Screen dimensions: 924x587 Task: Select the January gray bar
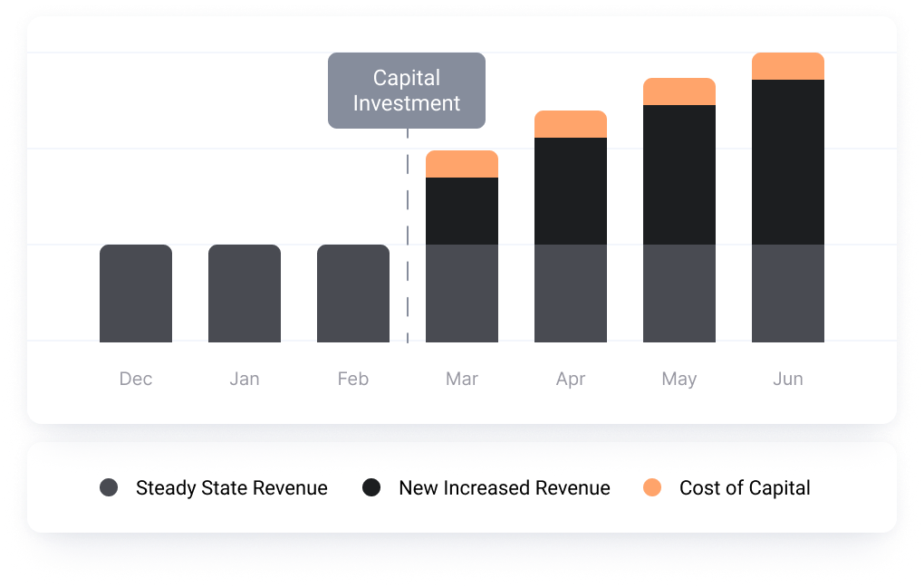click(x=245, y=293)
